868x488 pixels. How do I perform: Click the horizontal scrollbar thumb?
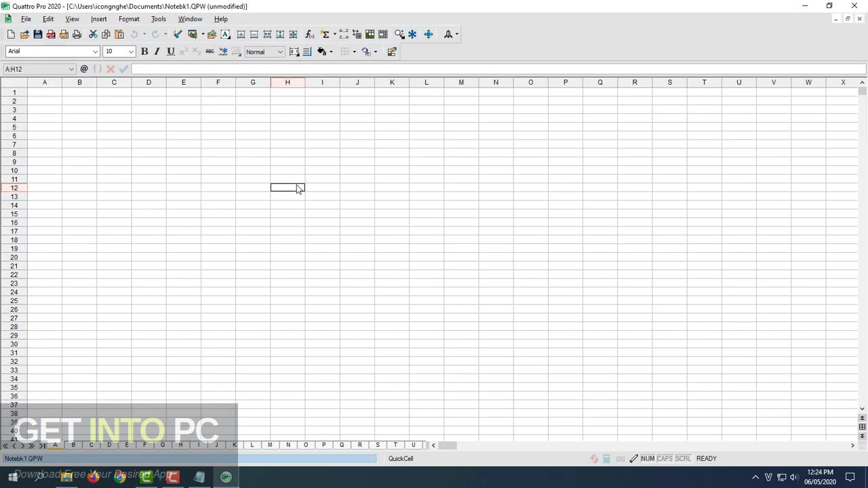(448, 445)
